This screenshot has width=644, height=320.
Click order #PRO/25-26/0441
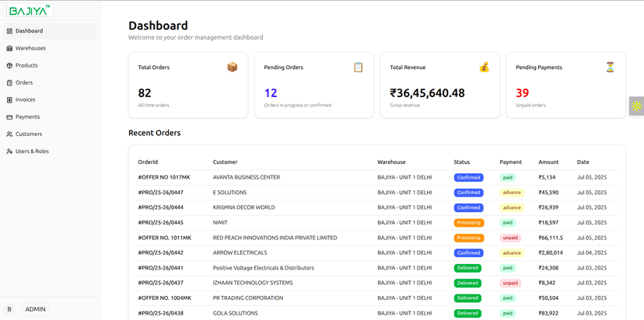pyautogui.click(x=160, y=268)
